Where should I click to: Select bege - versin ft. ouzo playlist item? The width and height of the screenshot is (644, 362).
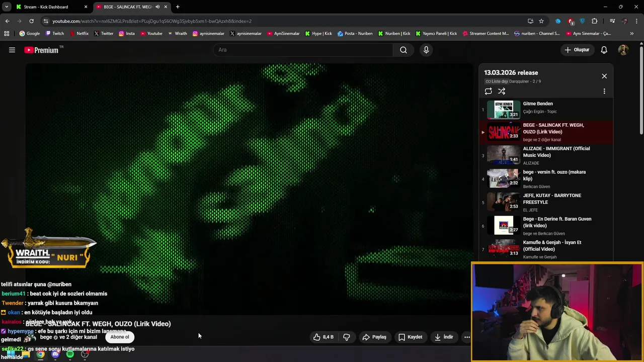(x=546, y=179)
